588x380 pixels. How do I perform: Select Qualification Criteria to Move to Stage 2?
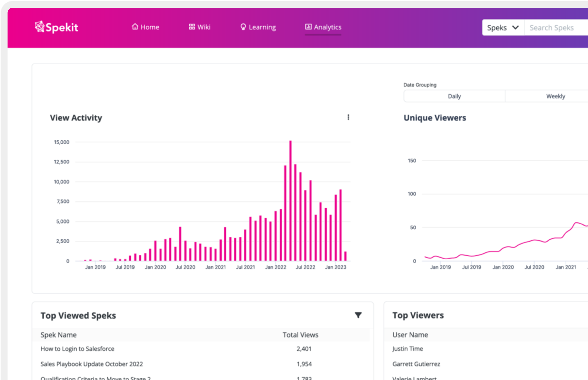pos(96,378)
